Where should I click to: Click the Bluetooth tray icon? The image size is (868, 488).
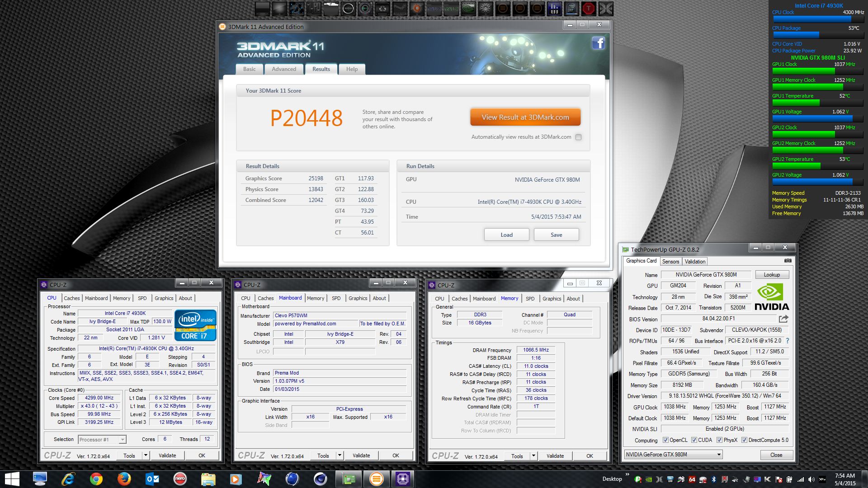(714, 479)
